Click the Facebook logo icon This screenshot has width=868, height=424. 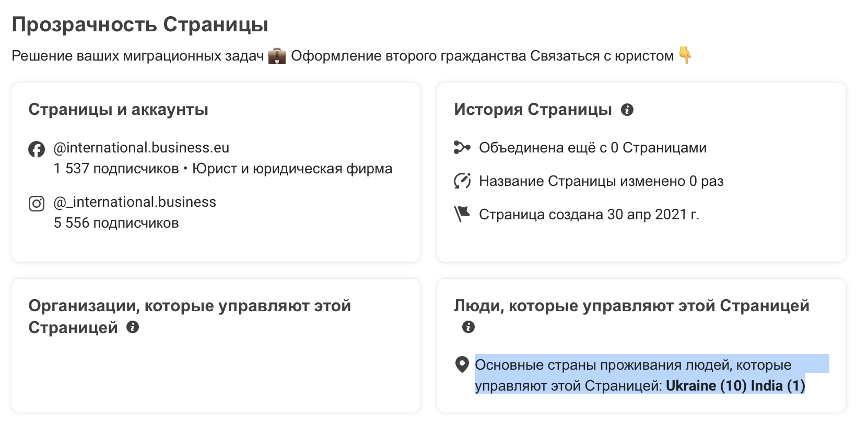tap(37, 149)
